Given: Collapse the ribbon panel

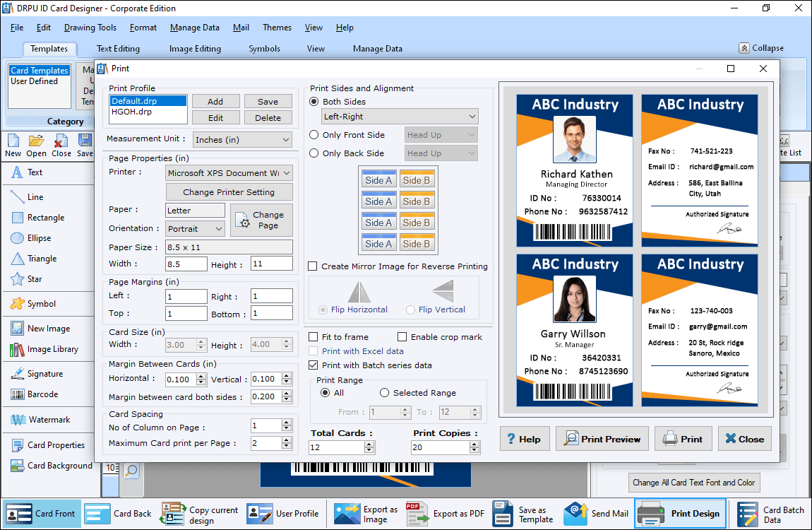Looking at the screenshot, I should (x=761, y=48).
